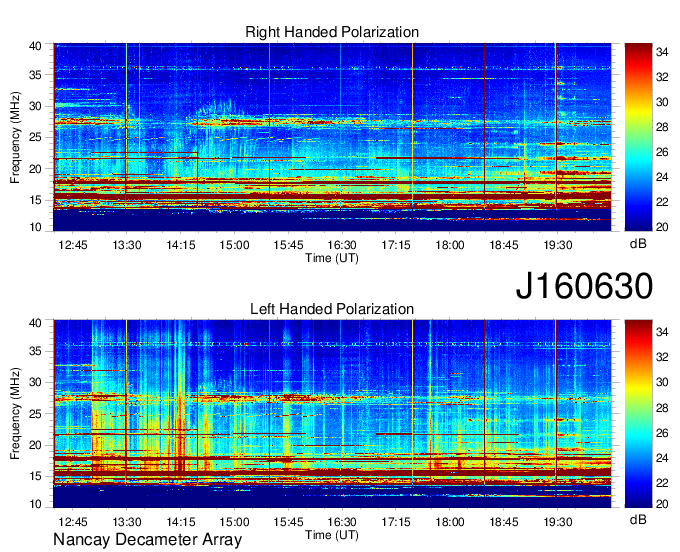Click the 'Right Handed Polarization' title
The width and height of the screenshot is (680, 552).
click(x=332, y=32)
